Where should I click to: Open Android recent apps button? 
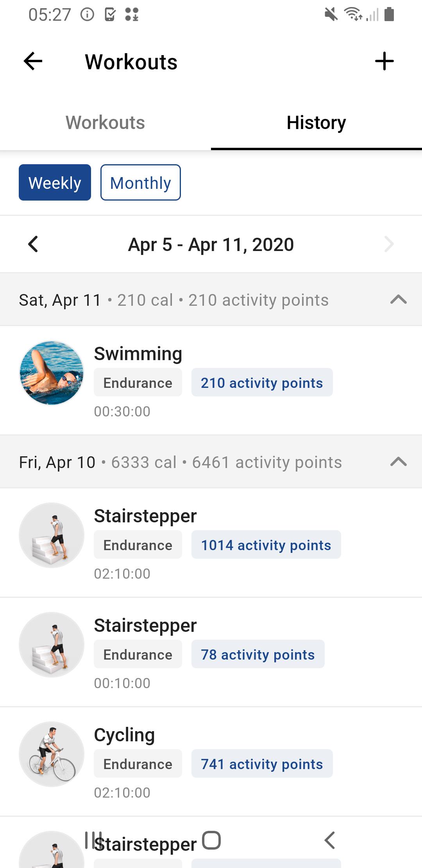(93, 840)
